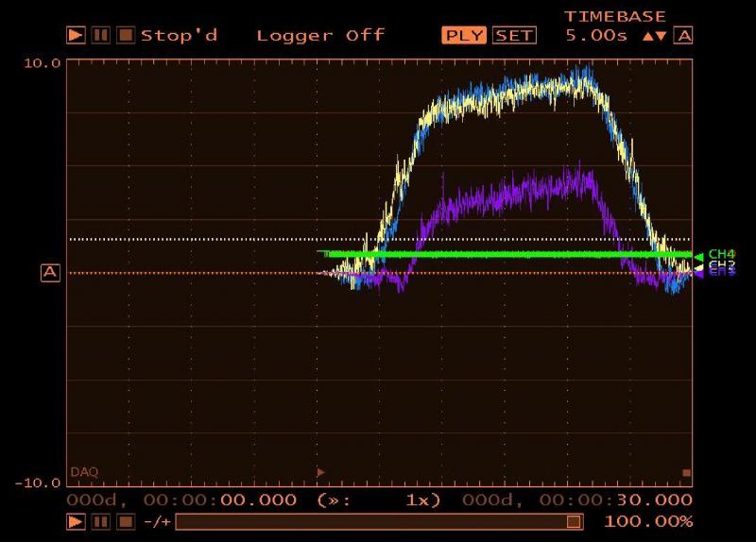Click the 1x playback speed indicator
This screenshot has width=756, height=542.
pos(417,500)
